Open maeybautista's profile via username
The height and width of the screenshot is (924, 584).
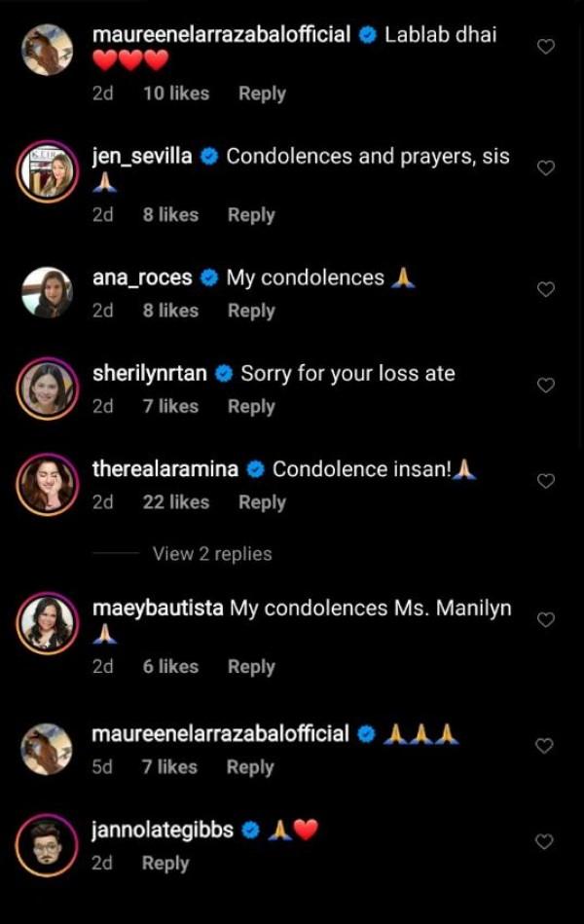click(x=158, y=608)
